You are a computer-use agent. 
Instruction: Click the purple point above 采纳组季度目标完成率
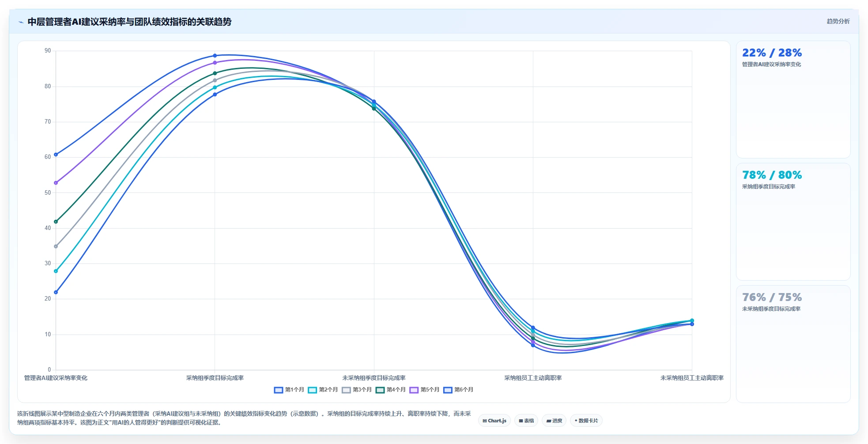coord(215,63)
